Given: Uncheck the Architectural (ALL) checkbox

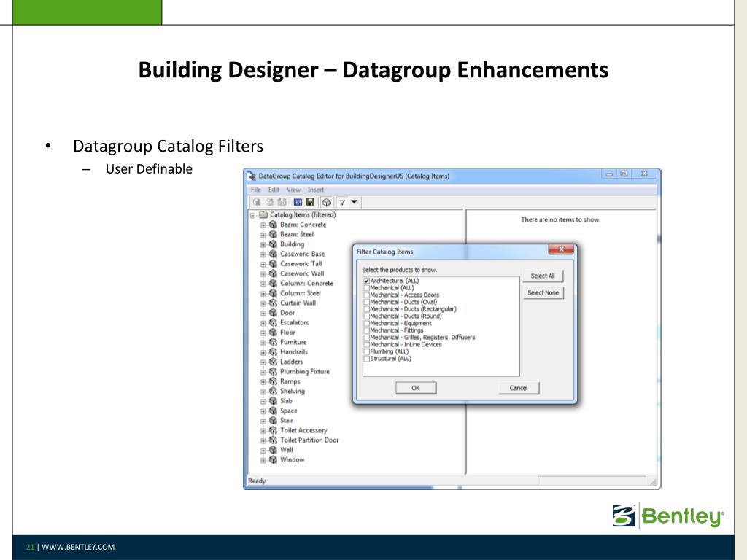Looking at the screenshot, I should (366, 281).
